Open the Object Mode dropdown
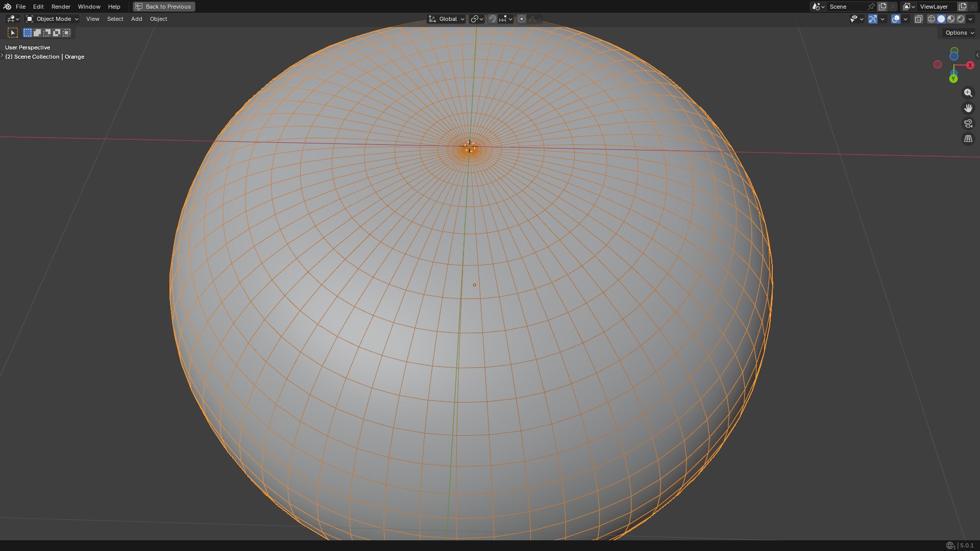The image size is (980, 551). click(x=52, y=19)
